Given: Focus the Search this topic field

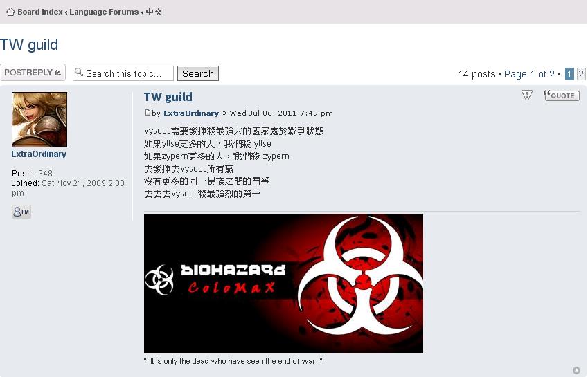Looking at the screenshot, I should coord(123,73).
